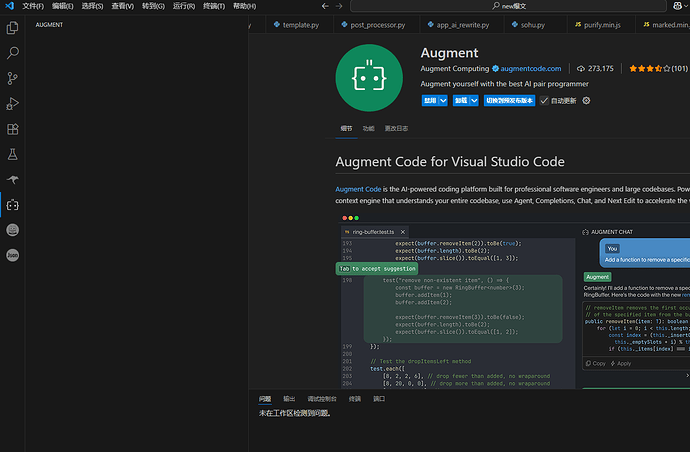This screenshot has width=690, height=452.
Task: Click the round face icon in the activity bar
Action: tap(12, 230)
